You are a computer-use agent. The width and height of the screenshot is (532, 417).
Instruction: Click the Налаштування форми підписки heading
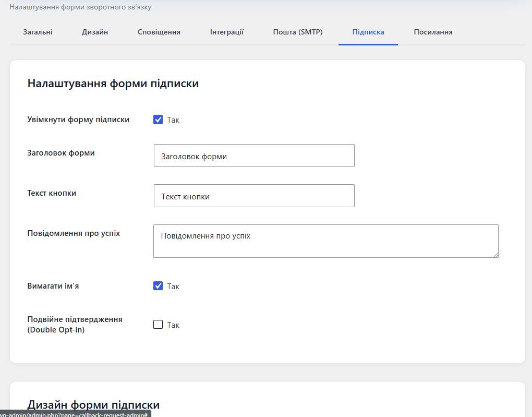[113, 83]
